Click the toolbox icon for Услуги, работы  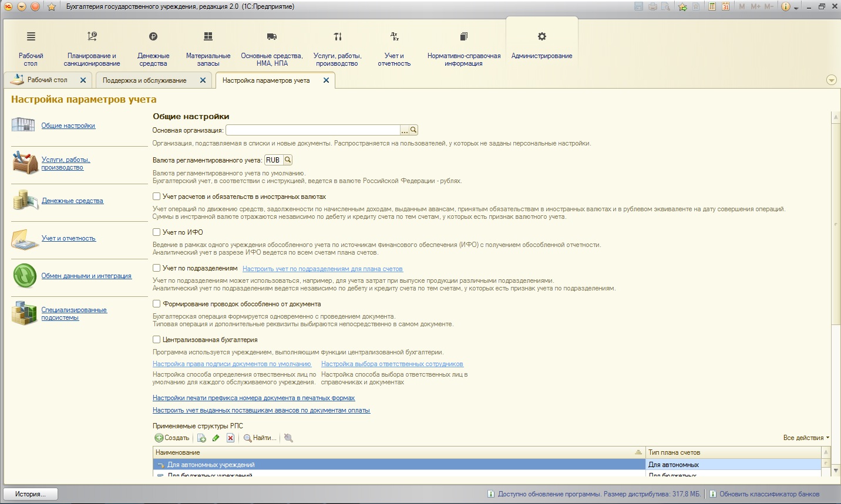coord(25,163)
